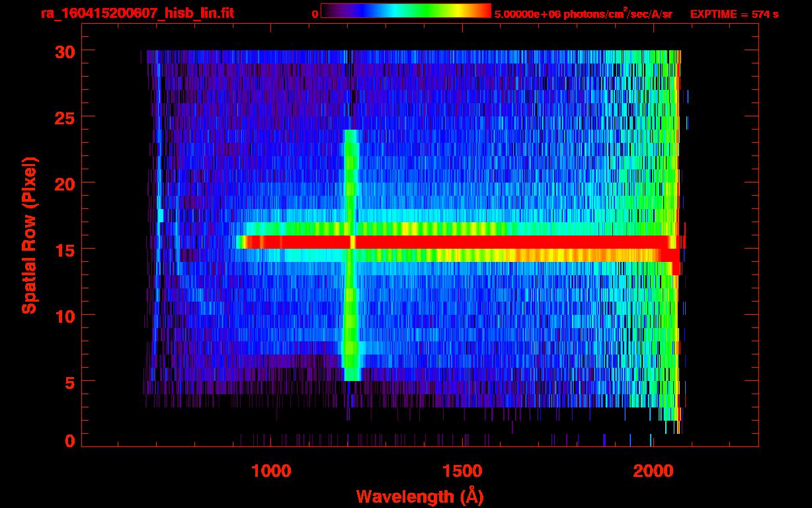The height and width of the screenshot is (508, 812).
Task: Click the file name title ra_160415200607_hisb_lin.fit
Action: [136, 13]
